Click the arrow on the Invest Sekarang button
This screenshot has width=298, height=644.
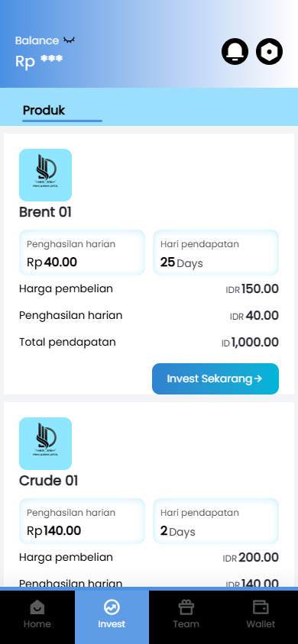tap(258, 378)
